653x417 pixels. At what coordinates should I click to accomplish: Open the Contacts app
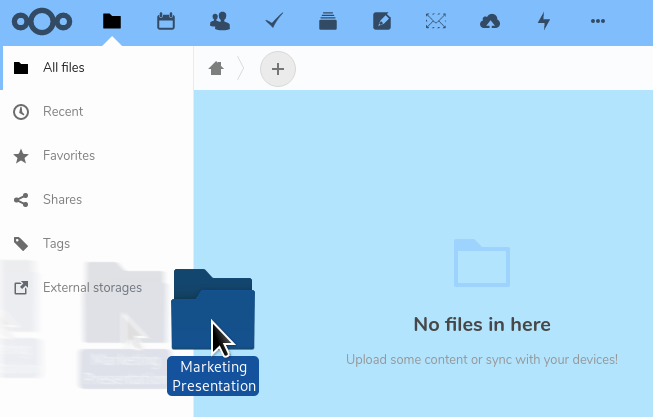tap(220, 21)
